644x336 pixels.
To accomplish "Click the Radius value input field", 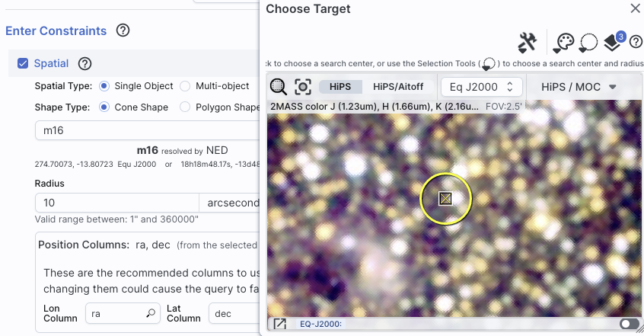I will (x=117, y=203).
